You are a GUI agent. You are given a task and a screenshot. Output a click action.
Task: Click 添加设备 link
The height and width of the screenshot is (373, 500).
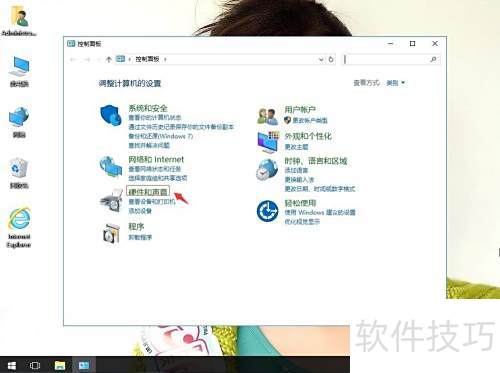click(140, 211)
